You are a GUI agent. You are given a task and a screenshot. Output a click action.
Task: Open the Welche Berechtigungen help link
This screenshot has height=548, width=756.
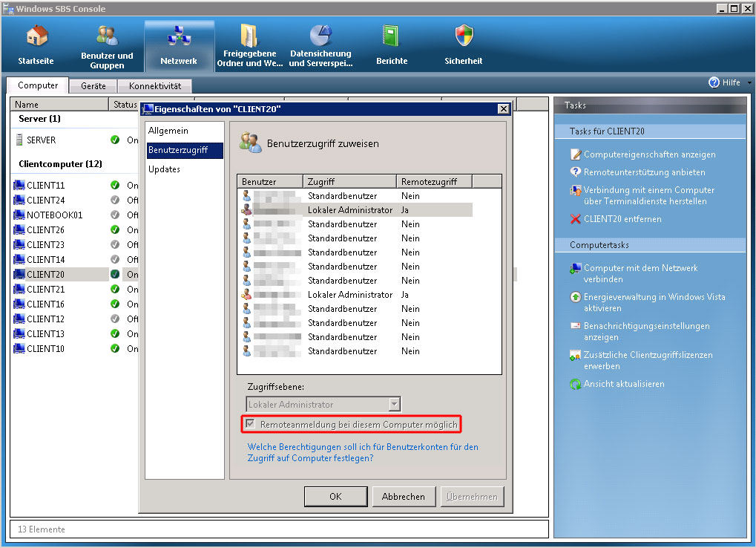click(x=363, y=452)
